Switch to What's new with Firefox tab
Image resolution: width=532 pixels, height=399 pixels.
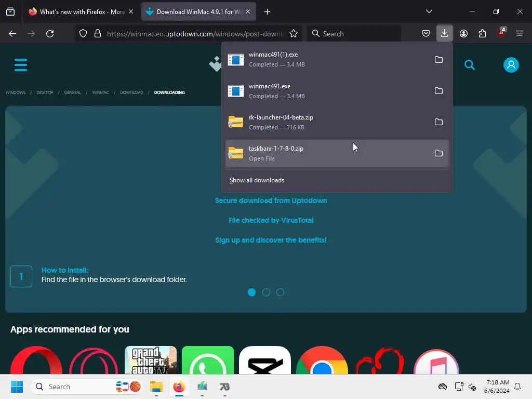pyautogui.click(x=82, y=11)
